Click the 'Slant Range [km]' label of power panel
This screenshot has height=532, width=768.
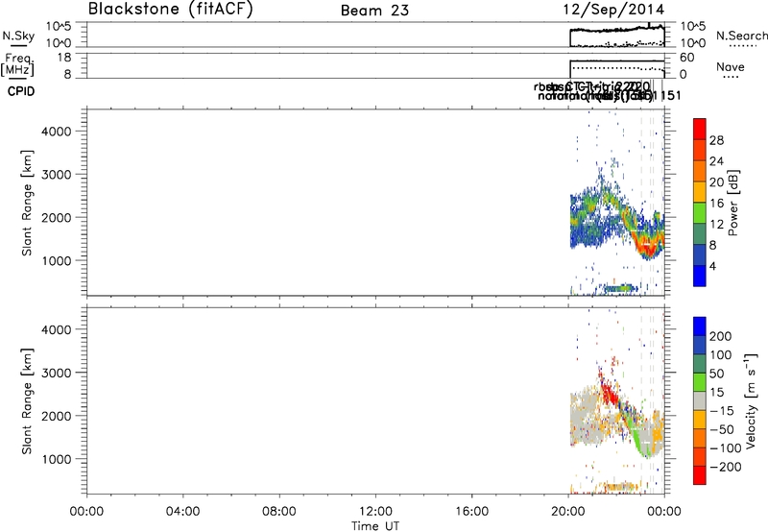(27, 203)
